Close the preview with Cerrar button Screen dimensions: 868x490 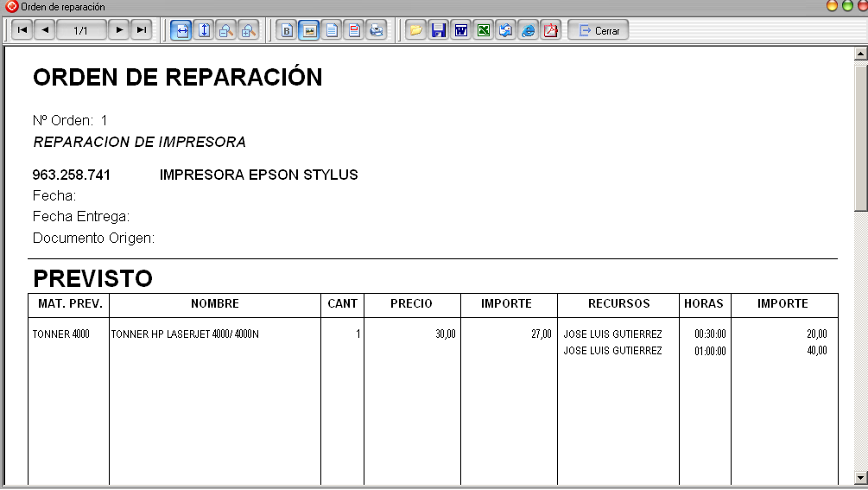[599, 30]
